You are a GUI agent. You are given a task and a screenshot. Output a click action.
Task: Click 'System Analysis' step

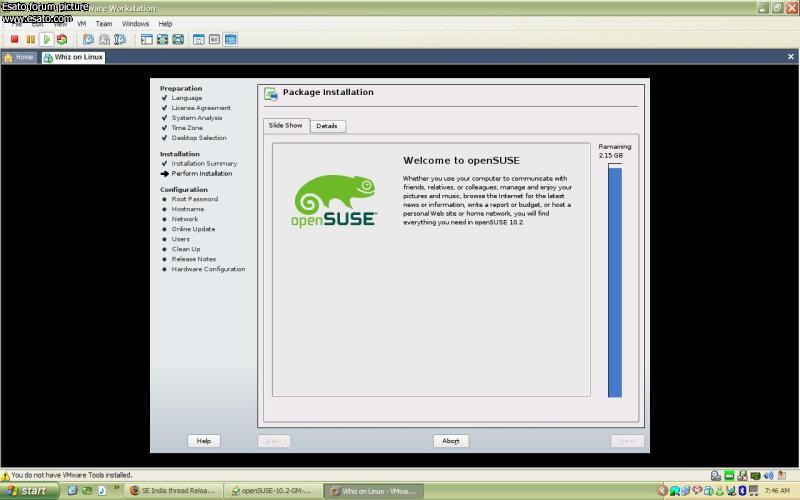click(197, 117)
